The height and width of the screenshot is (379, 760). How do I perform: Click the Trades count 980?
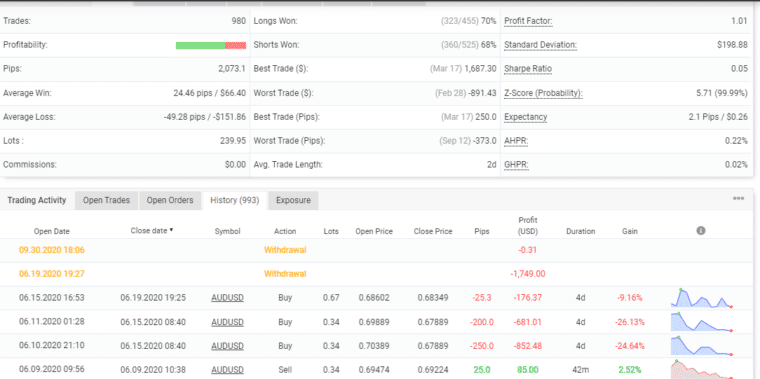tap(239, 21)
